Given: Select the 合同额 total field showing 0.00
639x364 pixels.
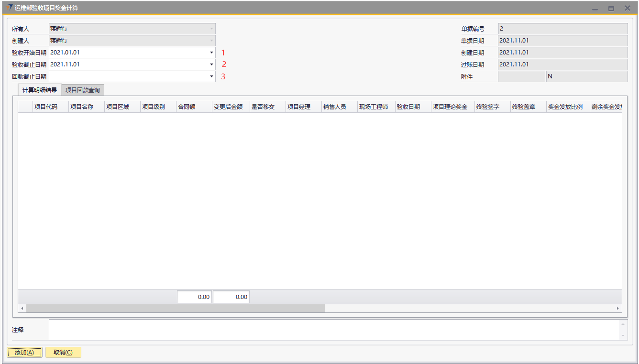Looking at the screenshot, I should click(195, 297).
